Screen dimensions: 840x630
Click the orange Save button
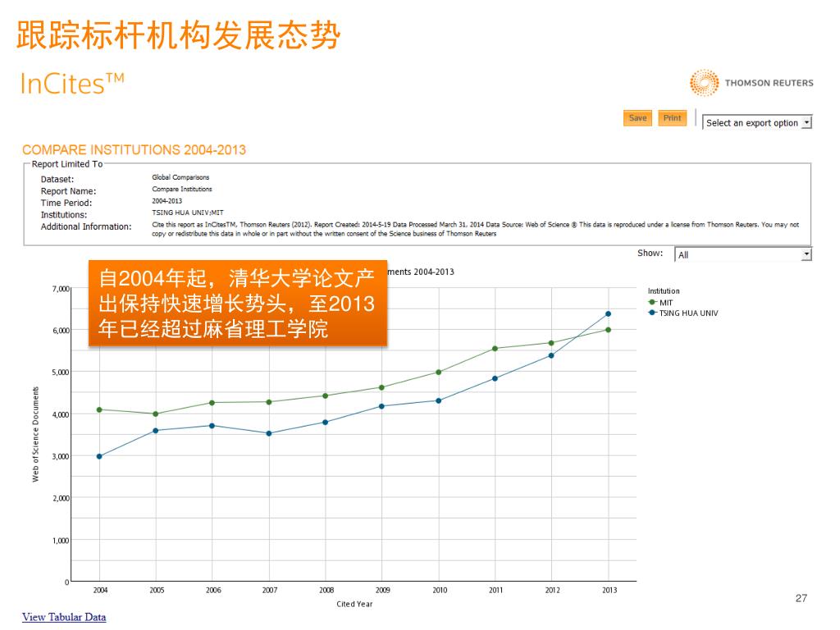tap(637, 118)
